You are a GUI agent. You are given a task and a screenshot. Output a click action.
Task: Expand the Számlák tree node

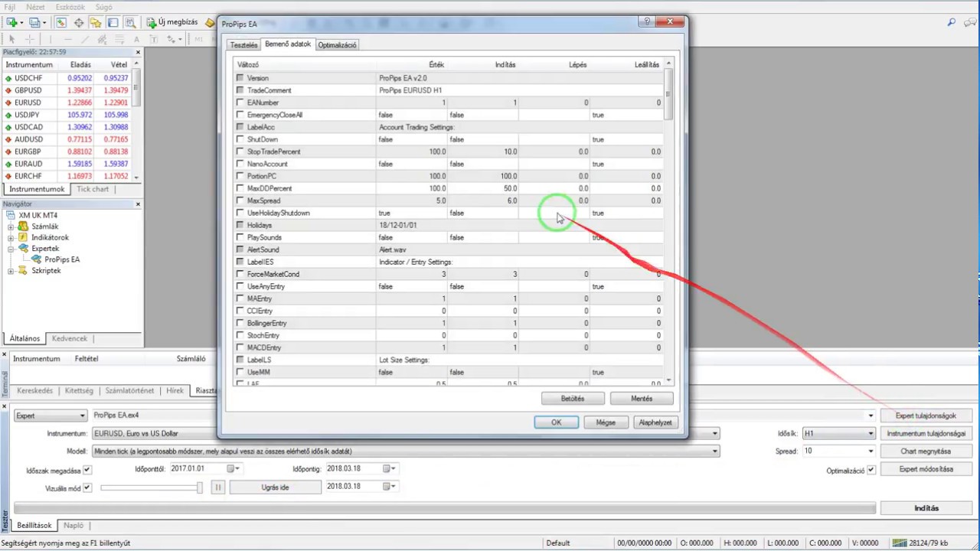point(11,227)
